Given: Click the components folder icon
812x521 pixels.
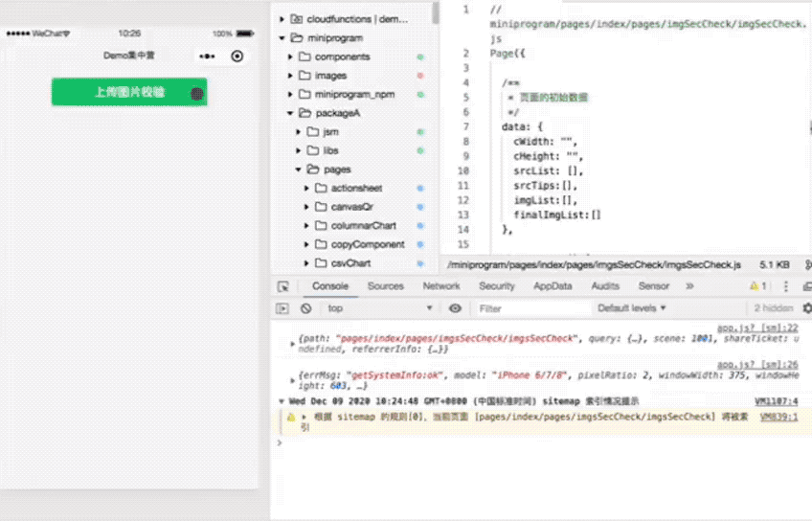Looking at the screenshot, I should tap(305, 57).
